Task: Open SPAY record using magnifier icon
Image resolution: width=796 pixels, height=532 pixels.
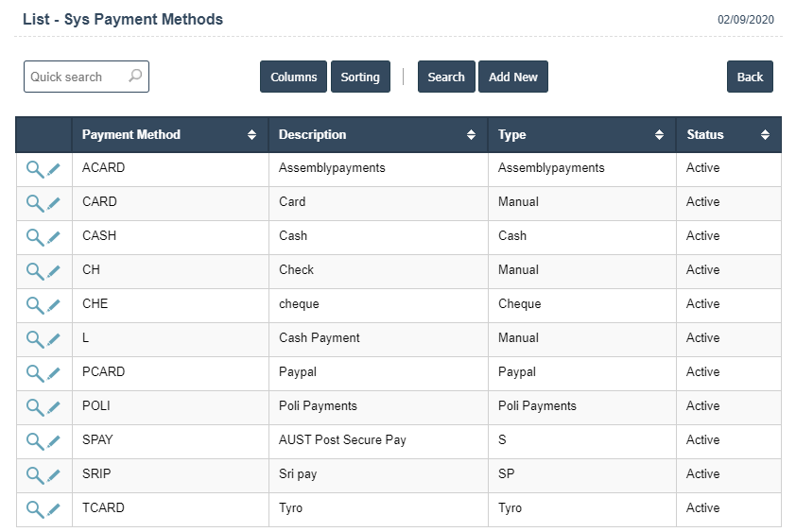Action: [x=34, y=441]
